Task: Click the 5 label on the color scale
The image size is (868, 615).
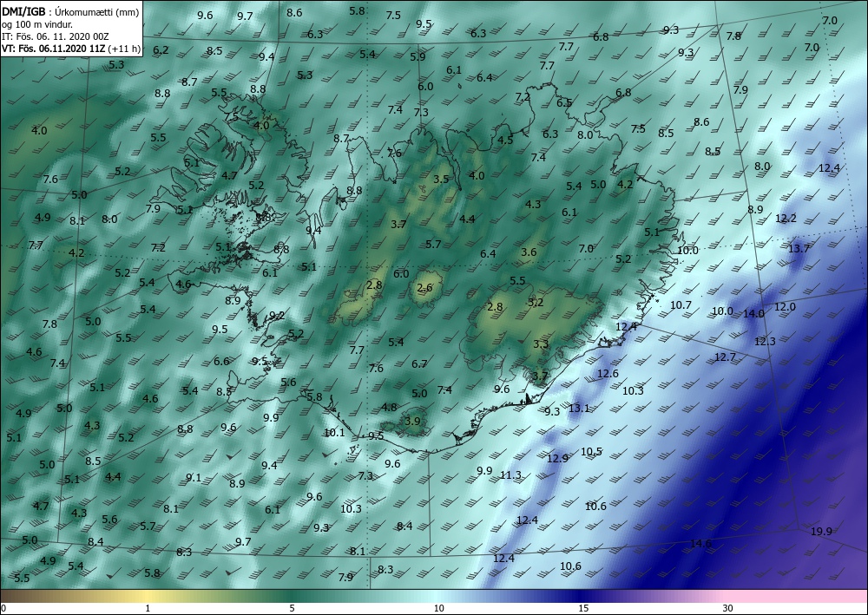Action: coord(292,609)
